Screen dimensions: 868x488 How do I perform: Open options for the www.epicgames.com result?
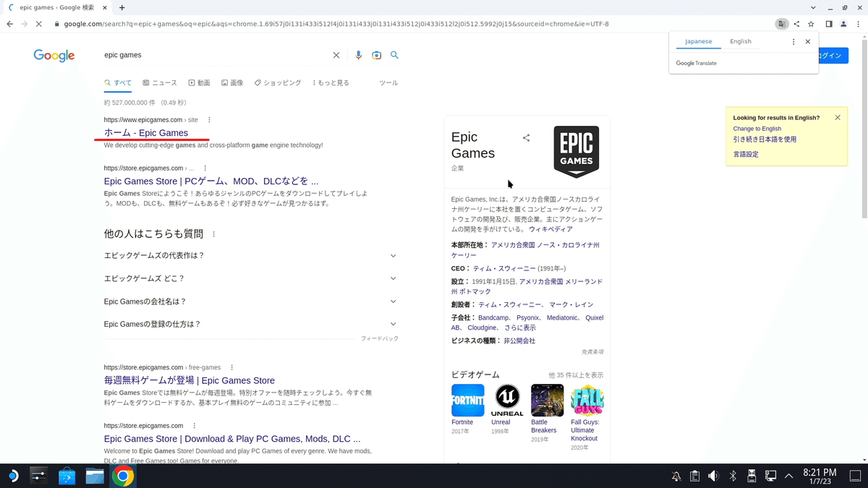(210, 120)
